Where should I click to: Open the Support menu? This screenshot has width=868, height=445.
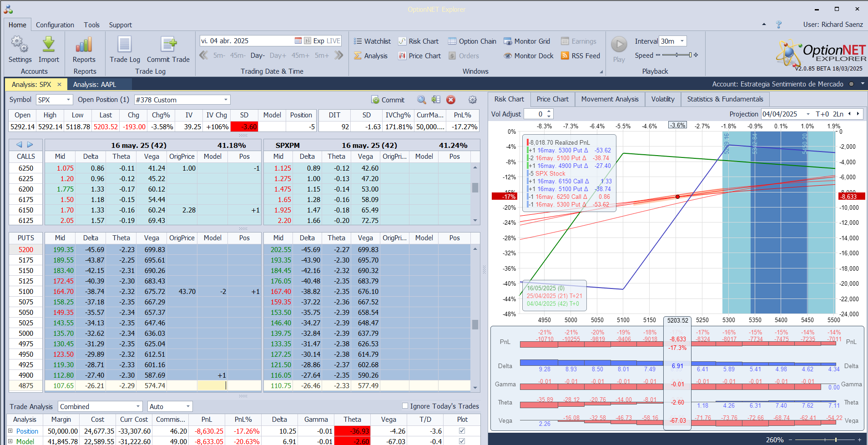[x=120, y=25]
